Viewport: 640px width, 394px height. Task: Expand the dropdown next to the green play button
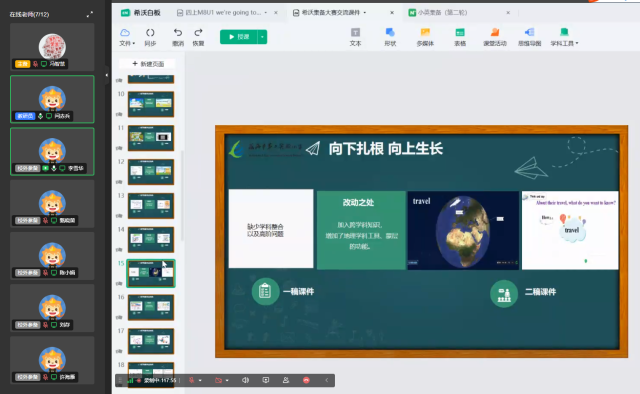click(262, 37)
